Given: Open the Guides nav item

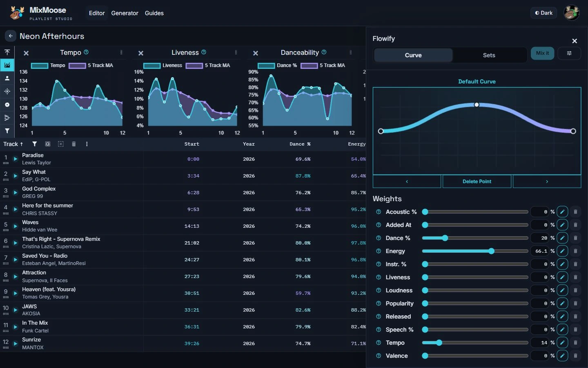Looking at the screenshot, I should click(x=154, y=13).
